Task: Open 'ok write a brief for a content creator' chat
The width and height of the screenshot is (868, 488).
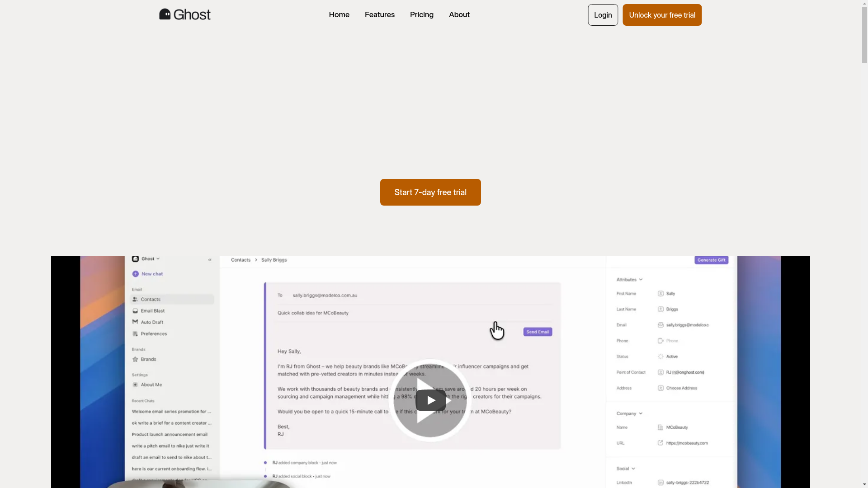Action: coord(171,423)
